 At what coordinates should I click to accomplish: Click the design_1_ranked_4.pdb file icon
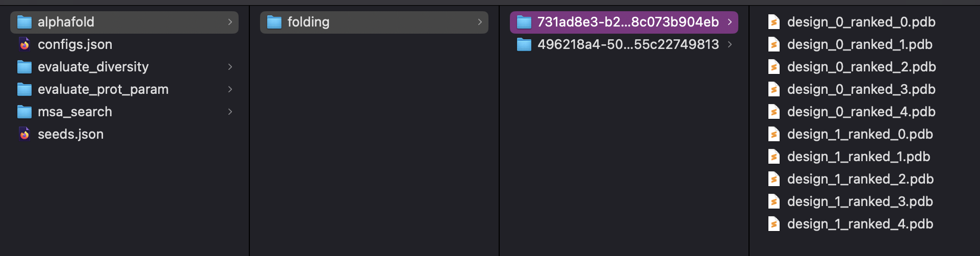[x=774, y=224]
